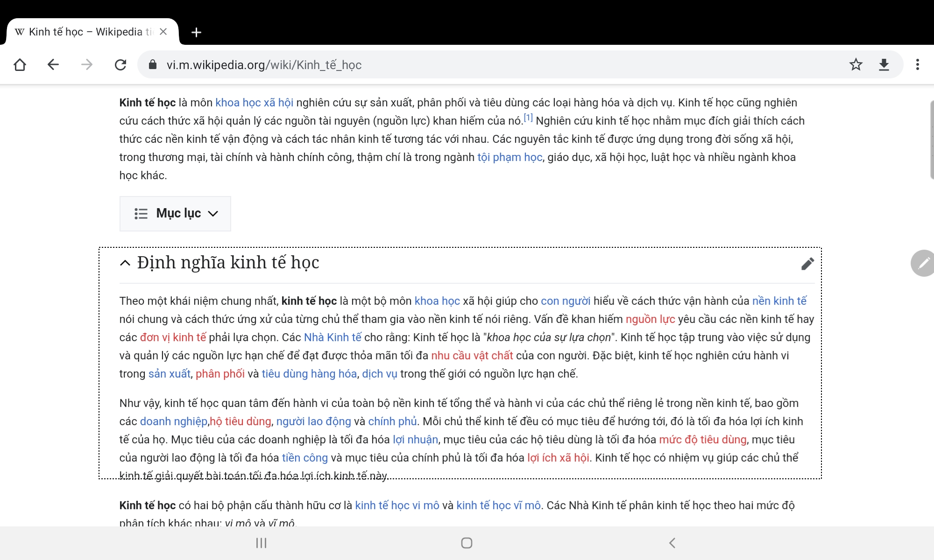Expand the Mục lục table of contents
This screenshot has height=560, width=934.
click(x=176, y=214)
